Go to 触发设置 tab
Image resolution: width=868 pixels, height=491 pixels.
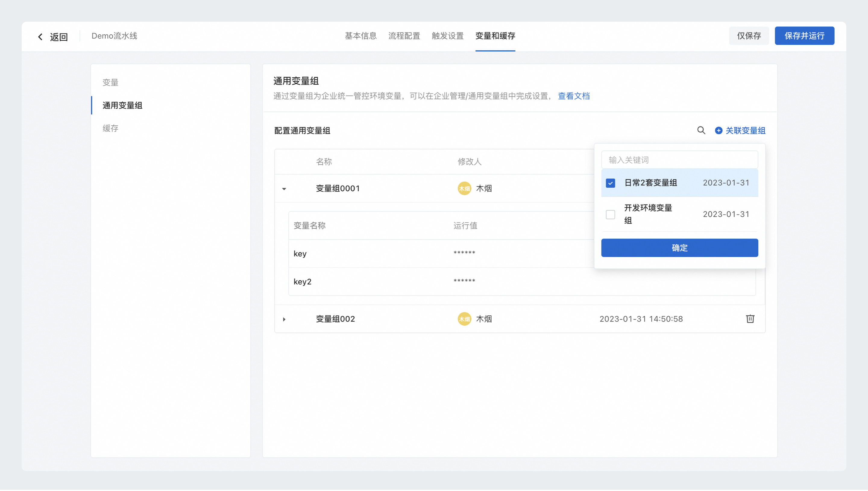[447, 36]
